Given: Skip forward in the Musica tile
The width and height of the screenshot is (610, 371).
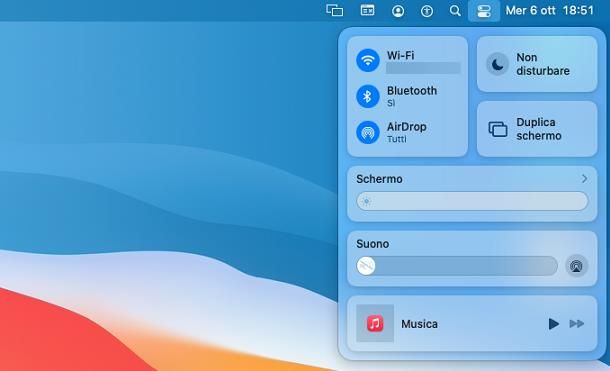Looking at the screenshot, I should (577, 324).
